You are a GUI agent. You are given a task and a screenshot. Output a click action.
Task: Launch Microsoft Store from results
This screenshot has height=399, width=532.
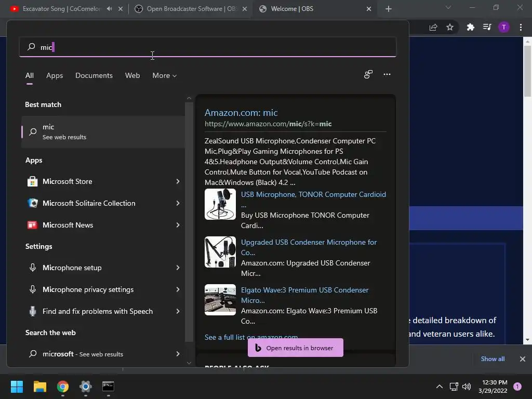(67, 181)
